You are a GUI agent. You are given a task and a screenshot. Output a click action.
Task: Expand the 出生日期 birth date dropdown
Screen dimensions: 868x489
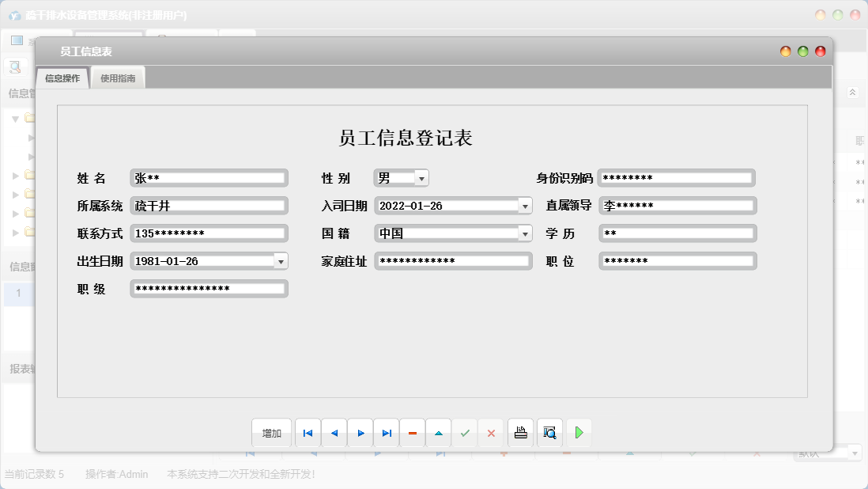281,261
